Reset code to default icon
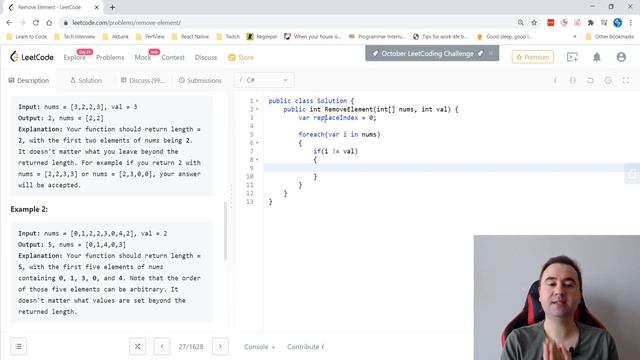 click(x=590, y=80)
